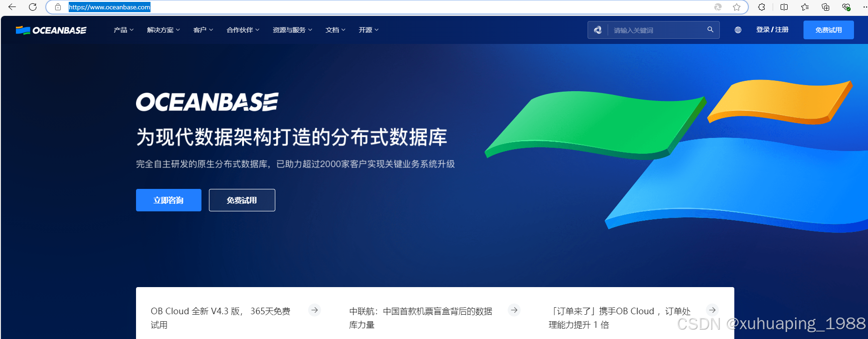Click the magnifier search icon
868x339 pixels.
pos(710,29)
